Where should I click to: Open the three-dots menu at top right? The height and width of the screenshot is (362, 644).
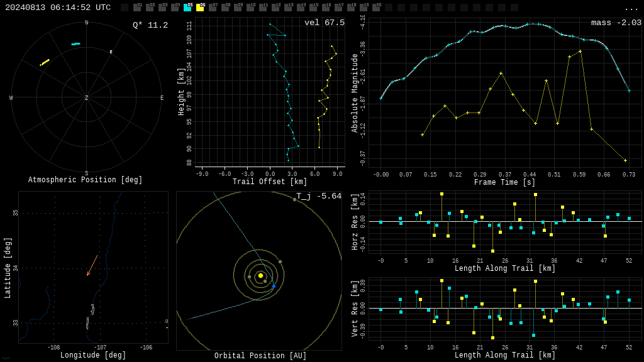tap(630, 9)
